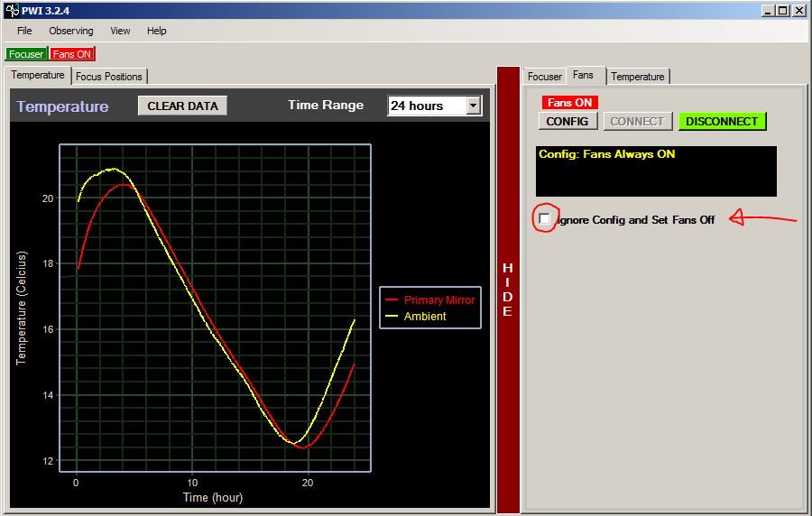Click the 'Config: Fans Always ON' message
The width and height of the screenshot is (812, 516).
(x=607, y=154)
